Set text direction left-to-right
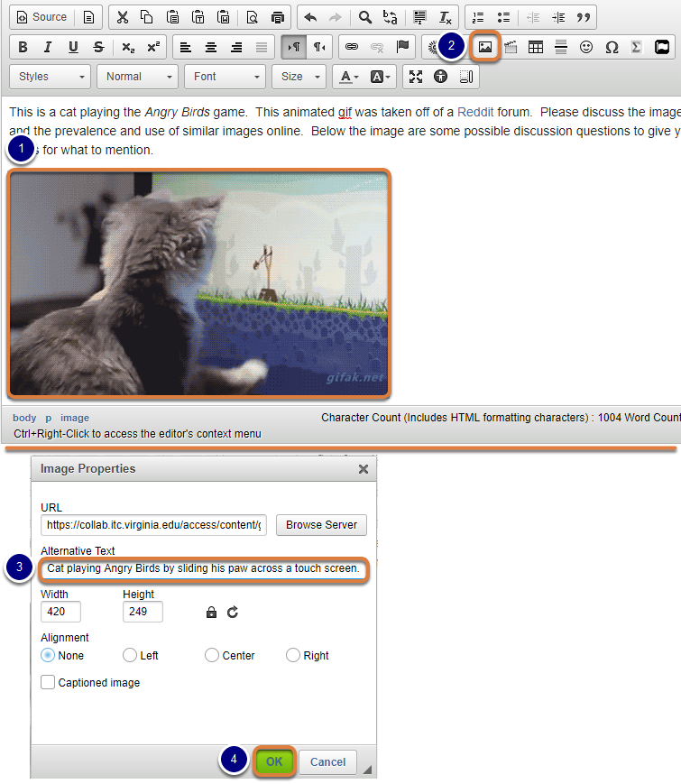 (x=293, y=47)
